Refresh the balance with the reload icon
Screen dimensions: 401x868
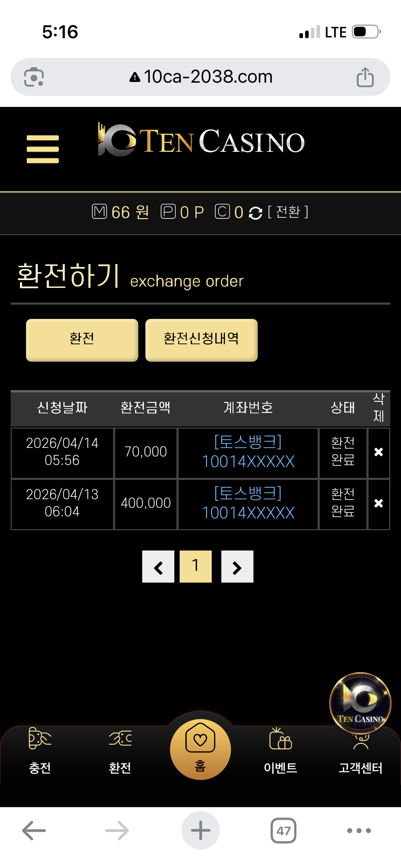pos(255,213)
